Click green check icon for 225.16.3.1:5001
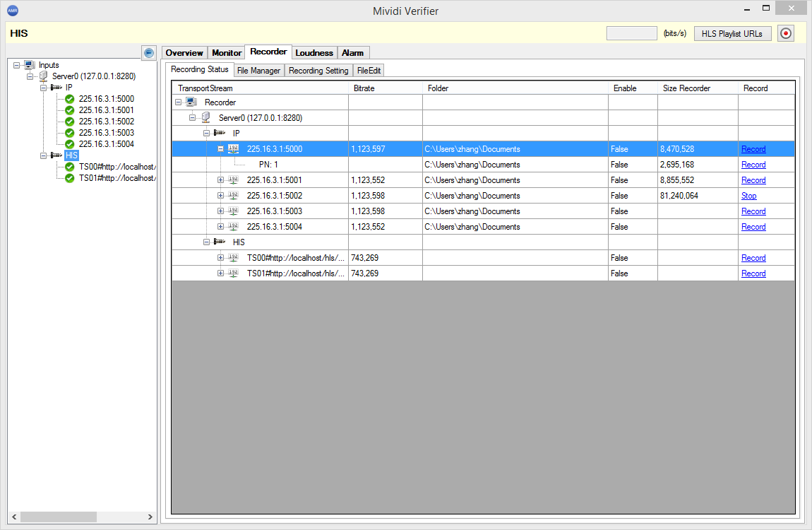Screen dimensions: 812x530 pyautogui.click(x=69, y=110)
